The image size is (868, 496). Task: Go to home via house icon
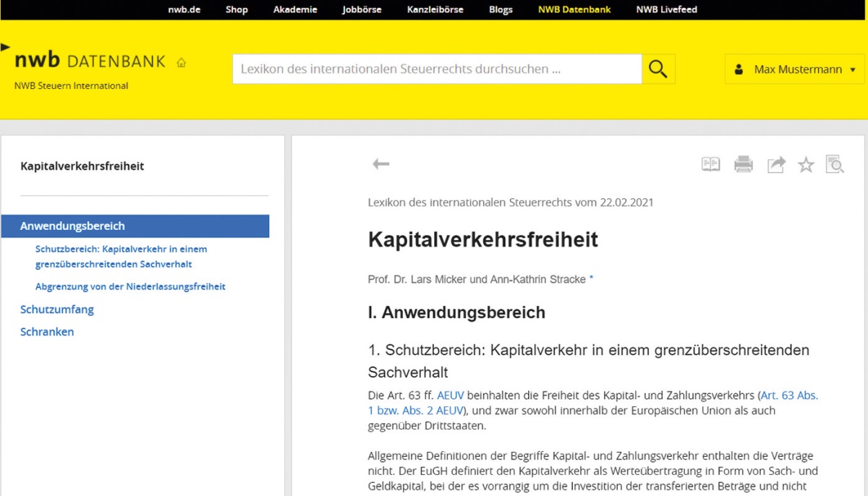(181, 63)
